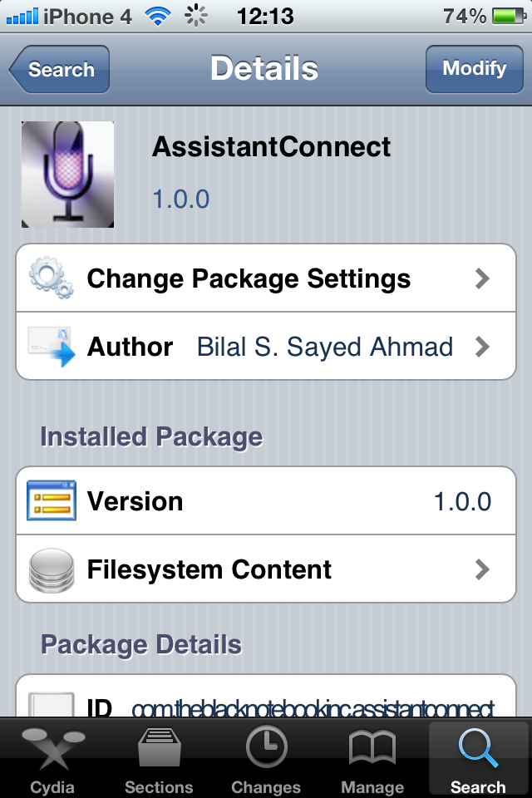Go back using the Search button
The width and height of the screenshot is (532, 798).
60,70
